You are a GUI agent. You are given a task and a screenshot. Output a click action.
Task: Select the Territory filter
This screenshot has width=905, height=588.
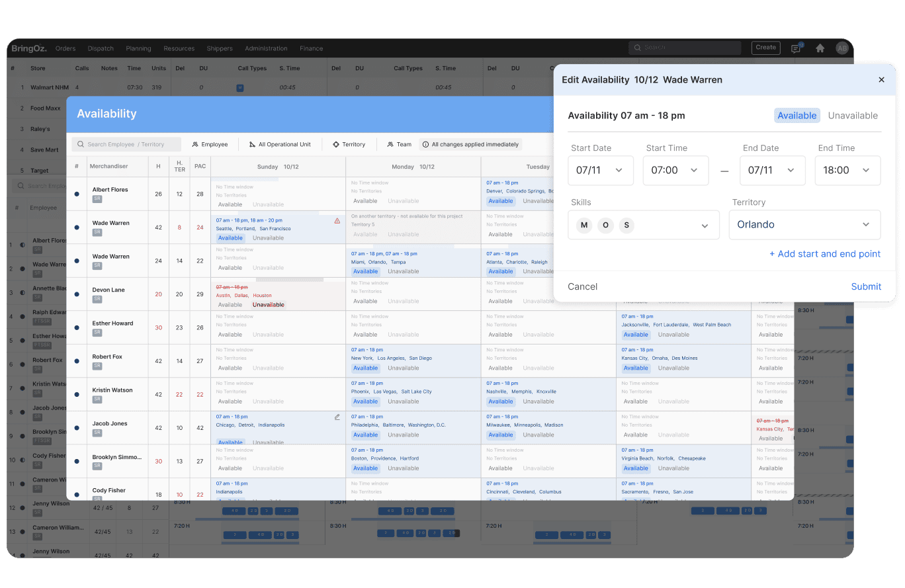349,144
